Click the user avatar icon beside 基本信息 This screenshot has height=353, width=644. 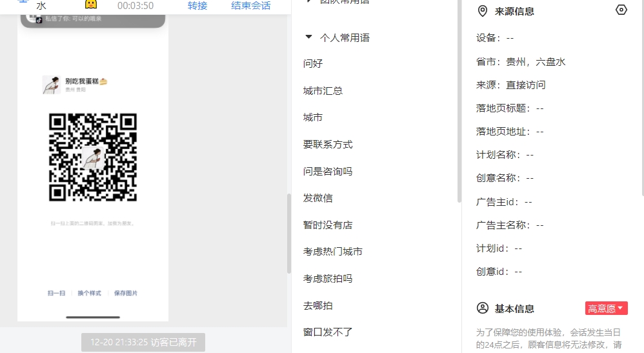(x=483, y=308)
